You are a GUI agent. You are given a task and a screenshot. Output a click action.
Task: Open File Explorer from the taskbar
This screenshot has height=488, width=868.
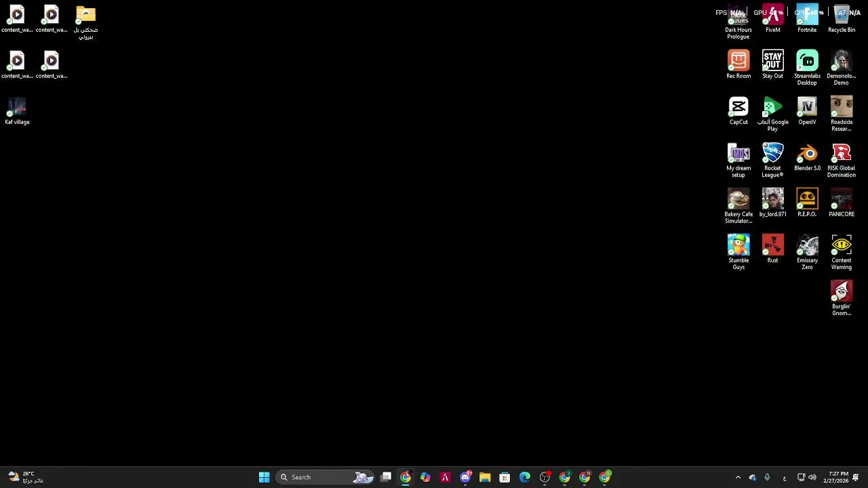point(485,477)
